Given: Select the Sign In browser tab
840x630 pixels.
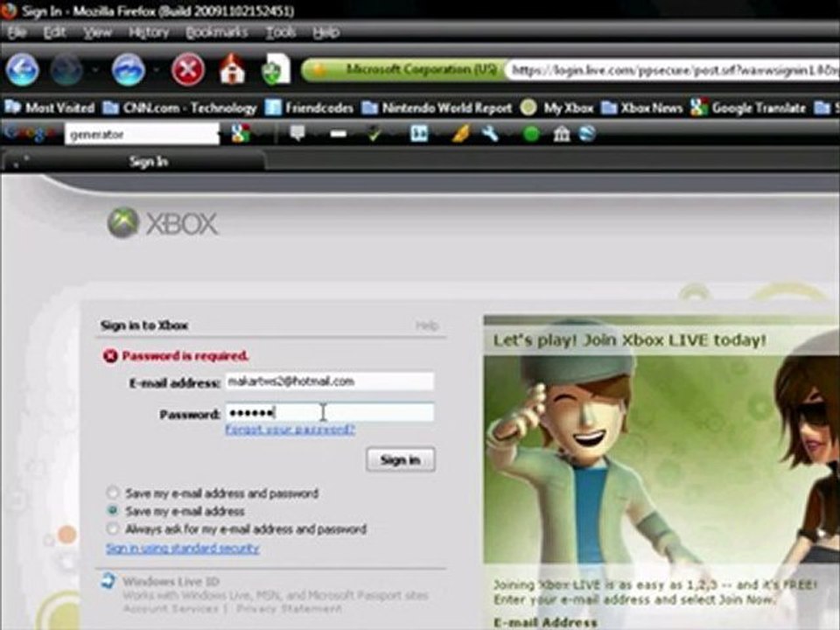Looking at the screenshot, I should 134,161.
